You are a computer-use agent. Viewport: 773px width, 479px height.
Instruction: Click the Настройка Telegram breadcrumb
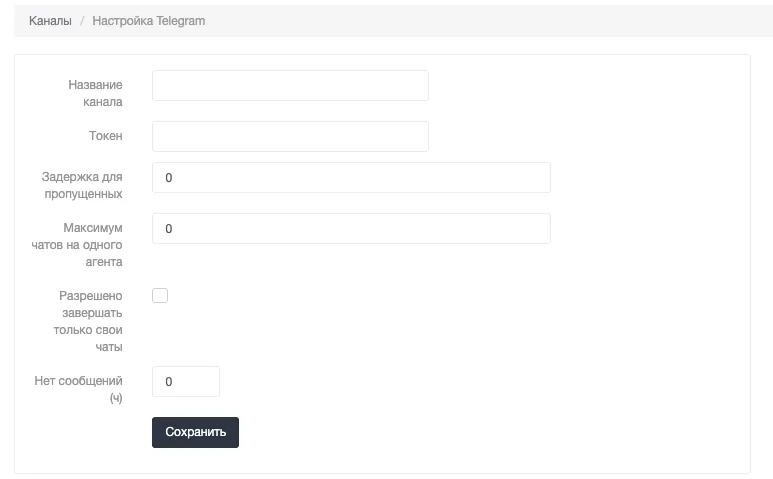point(148,20)
